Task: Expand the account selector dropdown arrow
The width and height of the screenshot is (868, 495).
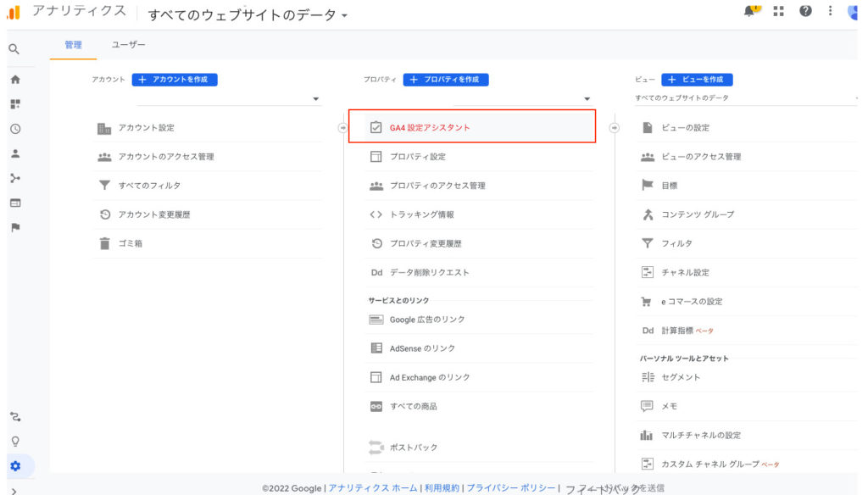Action: tap(316, 99)
